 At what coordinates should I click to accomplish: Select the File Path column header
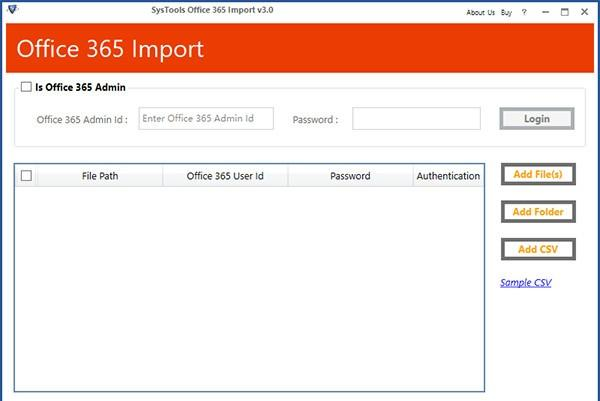tap(100, 176)
